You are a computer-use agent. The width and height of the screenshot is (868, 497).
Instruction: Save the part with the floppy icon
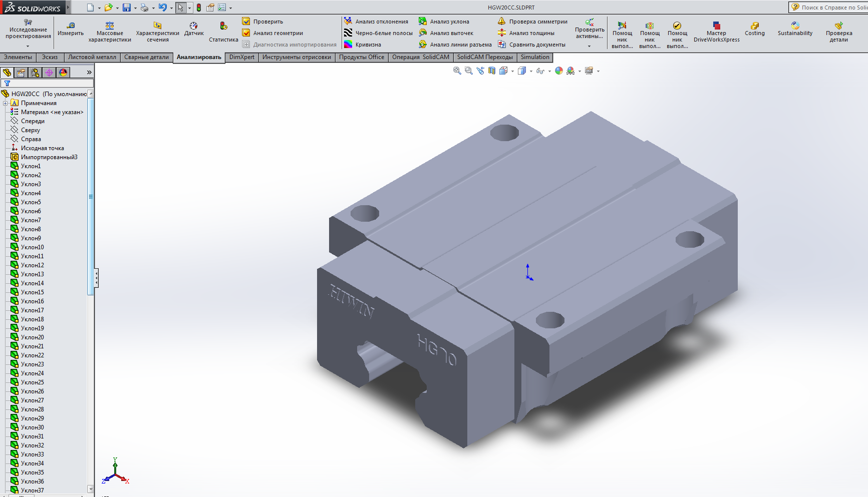(127, 8)
